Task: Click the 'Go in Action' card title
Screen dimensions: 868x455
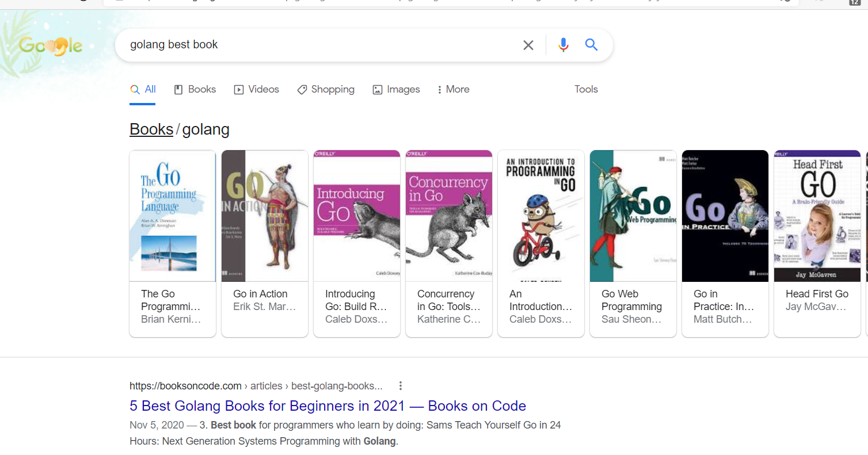Action: pos(260,294)
